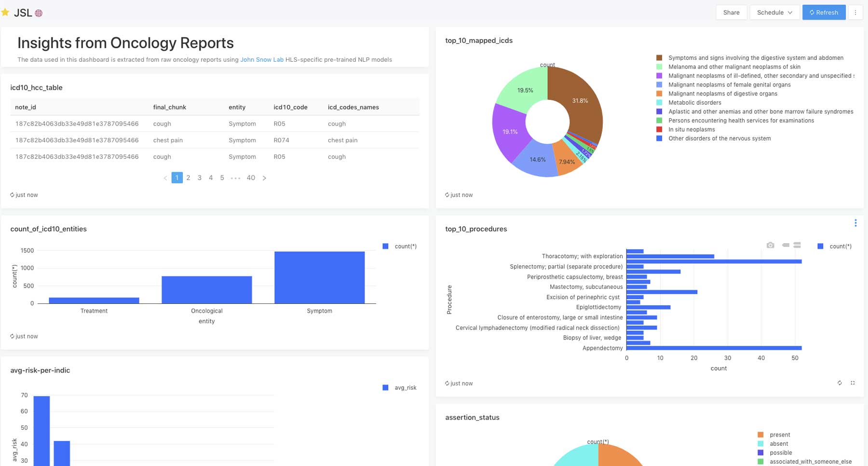Click the globe icon beside the JSL title
This screenshot has width=868, height=466.
(39, 14)
